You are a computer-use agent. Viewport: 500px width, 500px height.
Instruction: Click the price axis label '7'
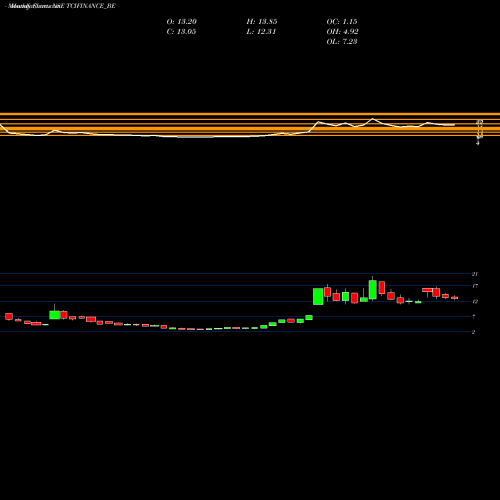tap(474, 317)
